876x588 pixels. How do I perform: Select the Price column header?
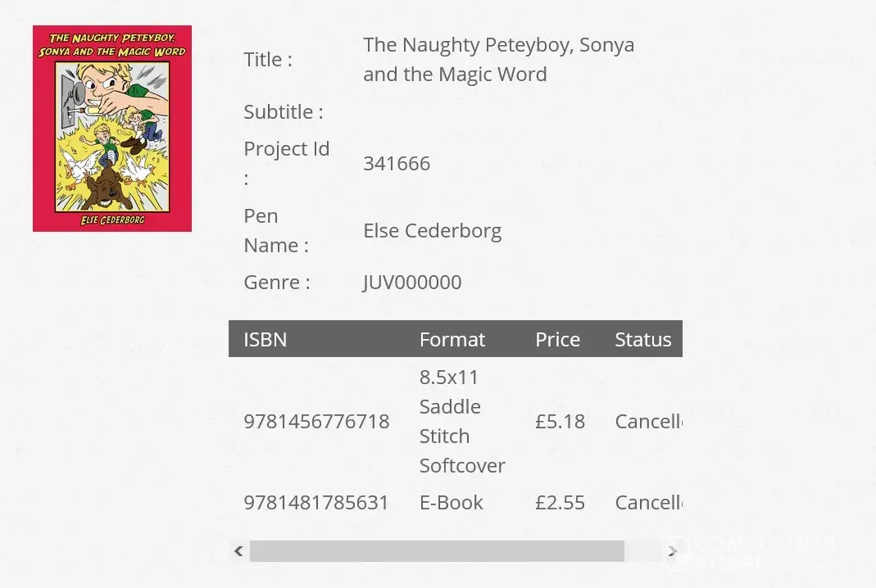pos(557,339)
